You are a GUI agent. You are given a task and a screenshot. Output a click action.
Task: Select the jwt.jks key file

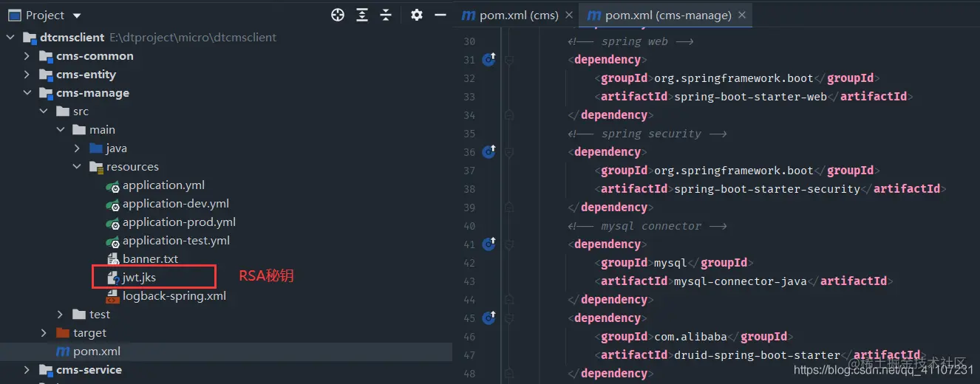pyautogui.click(x=139, y=277)
